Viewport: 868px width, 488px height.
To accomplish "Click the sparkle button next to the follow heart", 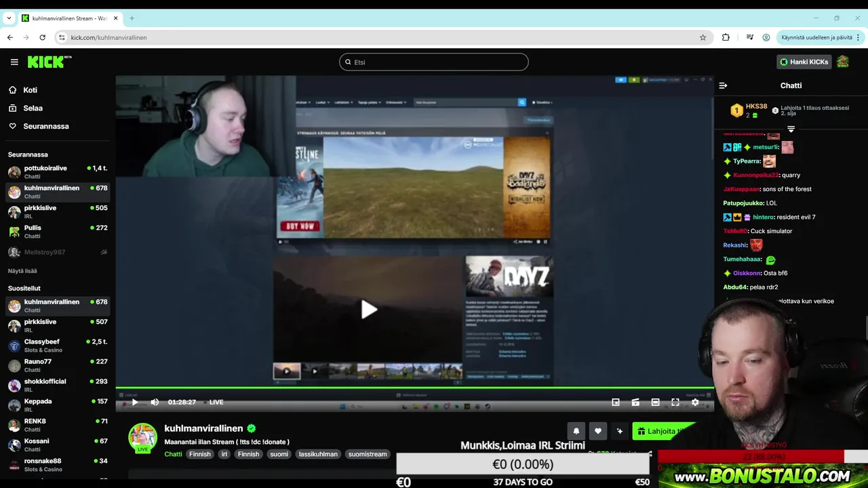I will point(619,430).
